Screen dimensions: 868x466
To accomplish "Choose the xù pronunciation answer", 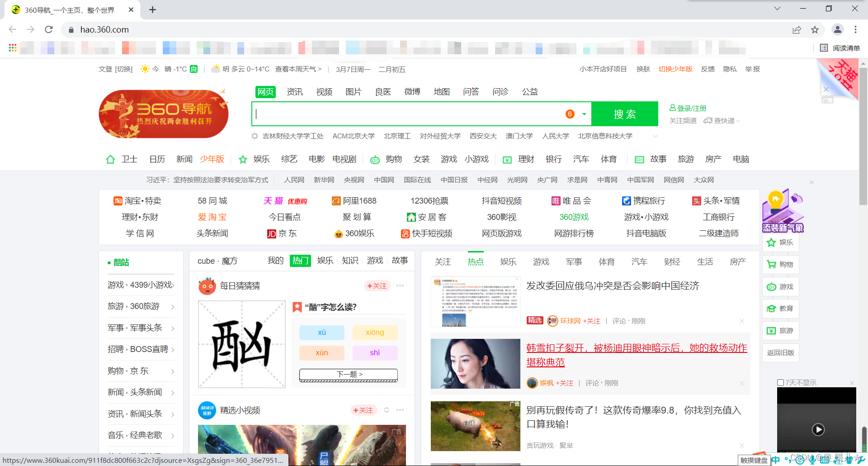I will click(322, 333).
